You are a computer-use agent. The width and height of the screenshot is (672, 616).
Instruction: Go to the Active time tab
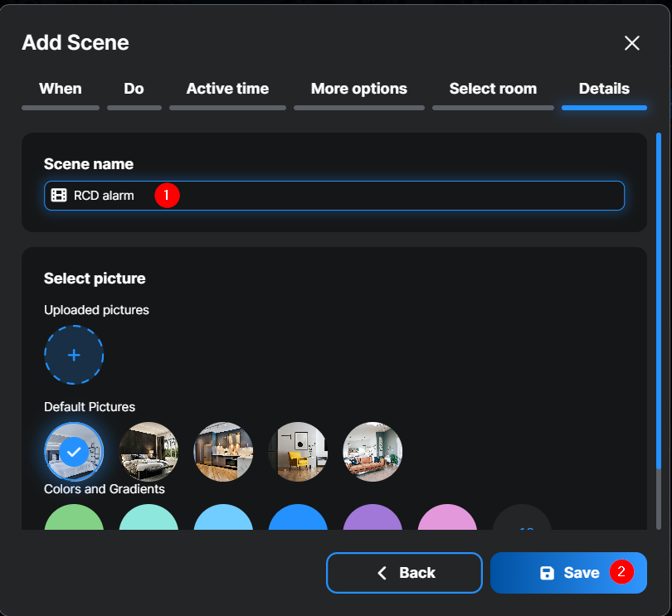227,89
